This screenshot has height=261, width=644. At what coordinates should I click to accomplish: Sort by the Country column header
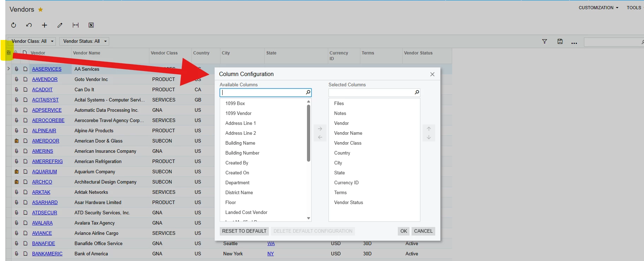pyautogui.click(x=201, y=53)
